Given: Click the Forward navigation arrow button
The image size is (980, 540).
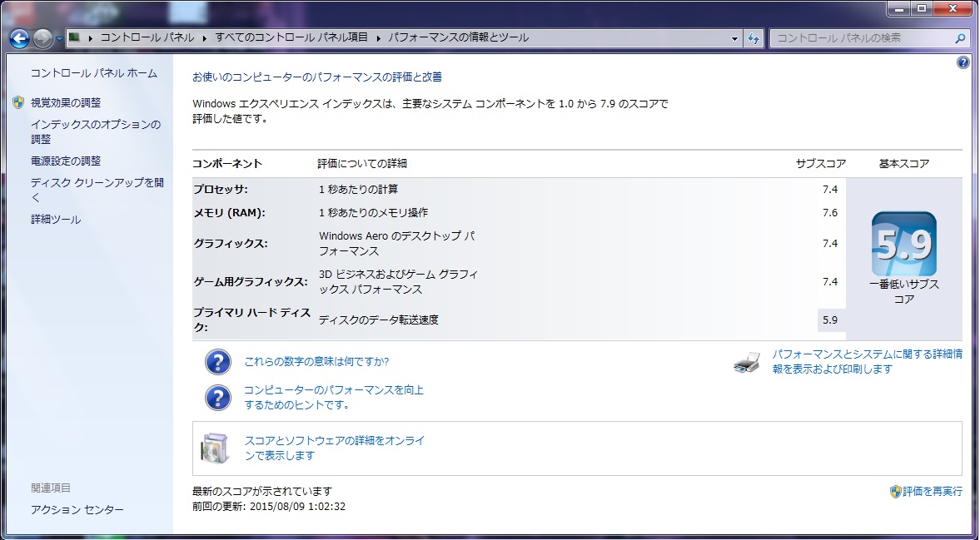Looking at the screenshot, I should click(x=42, y=39).
